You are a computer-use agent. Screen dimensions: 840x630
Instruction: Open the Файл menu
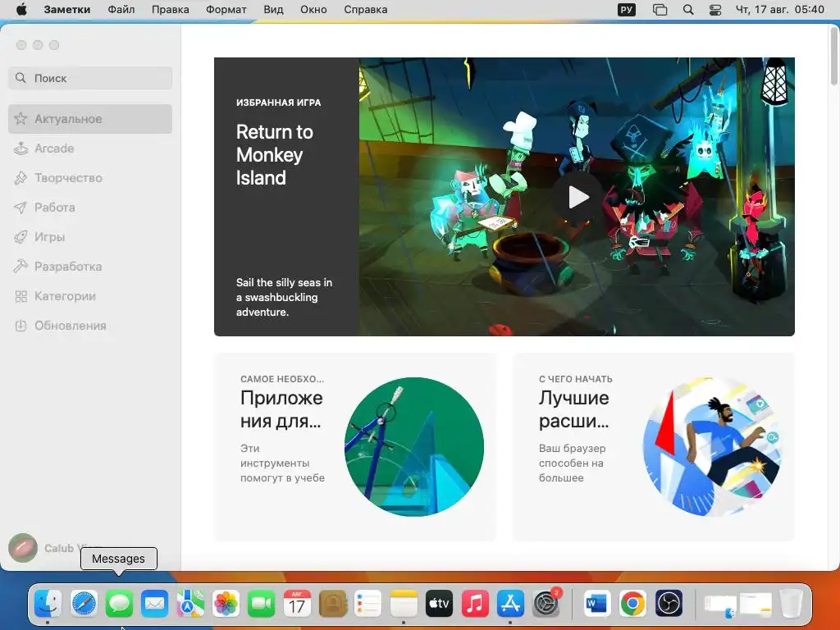point(121,10)
